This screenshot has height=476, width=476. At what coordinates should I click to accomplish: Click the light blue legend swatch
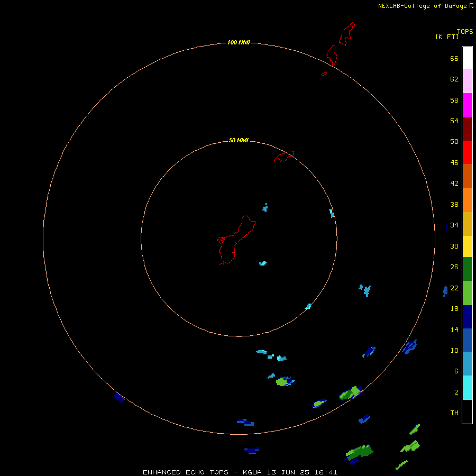(x=467, y=364)
